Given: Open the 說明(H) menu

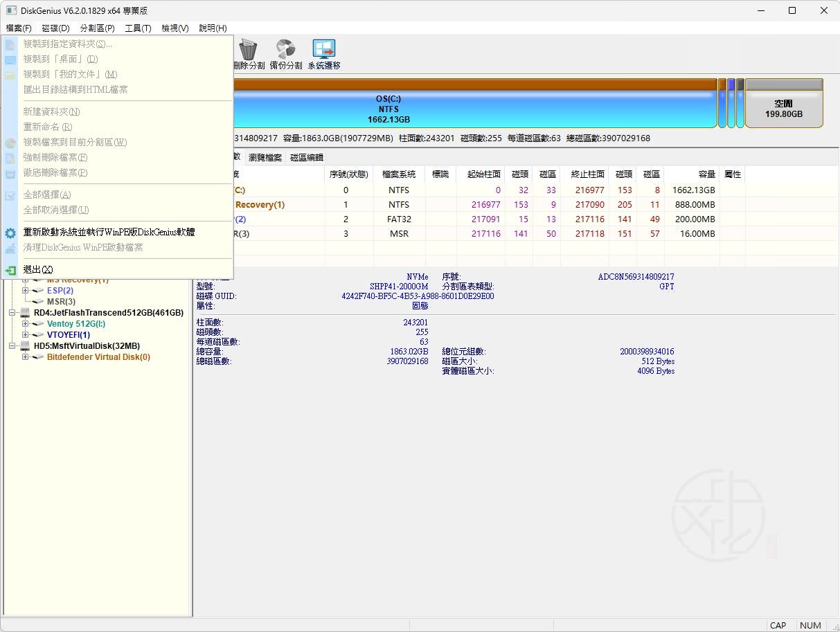Looking at the screenshot, I should pos(213,28).
